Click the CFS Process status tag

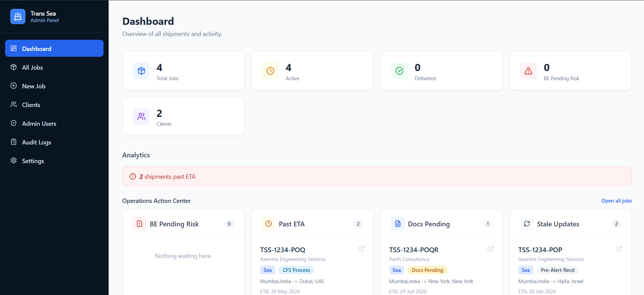click(296, 270)
